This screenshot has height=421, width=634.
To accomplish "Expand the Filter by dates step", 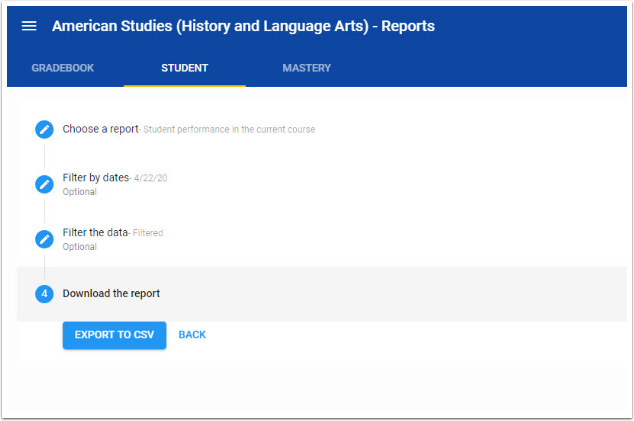I will 96,178.
